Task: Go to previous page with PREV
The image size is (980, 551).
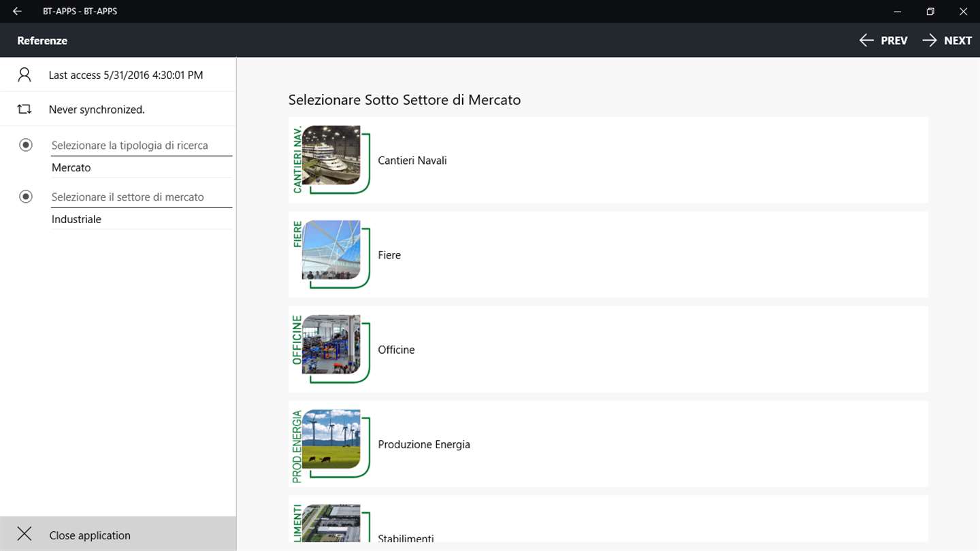Action: pos(883,41)
